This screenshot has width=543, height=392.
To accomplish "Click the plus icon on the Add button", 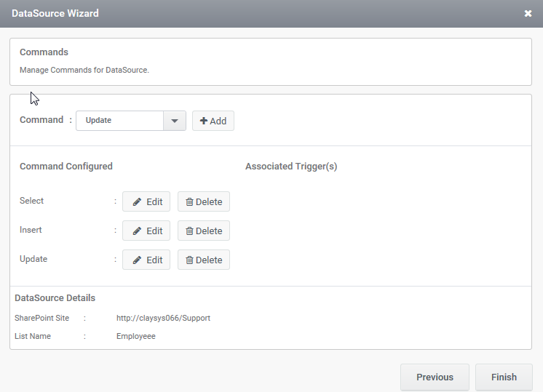I will 204,121.
